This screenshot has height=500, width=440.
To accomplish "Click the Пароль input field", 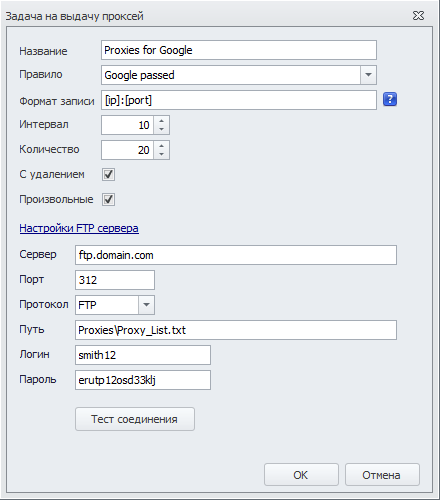I will click(143, 380).
